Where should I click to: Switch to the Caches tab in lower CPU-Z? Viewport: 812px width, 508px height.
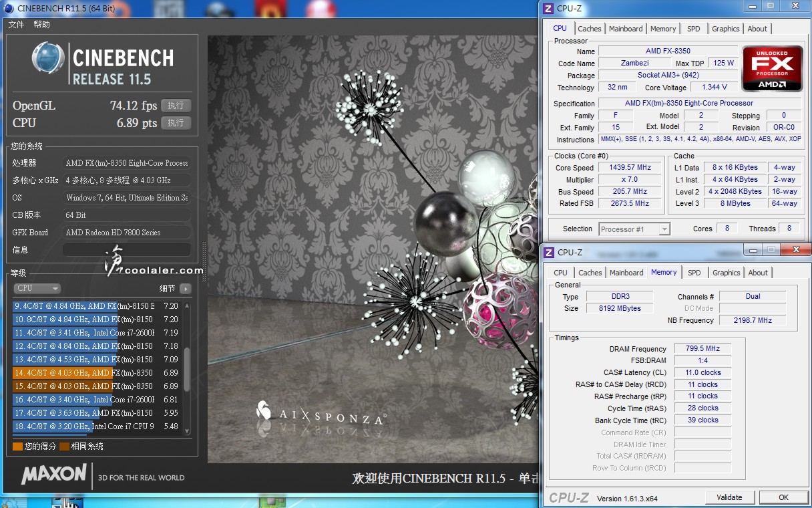tap(590, 273)
